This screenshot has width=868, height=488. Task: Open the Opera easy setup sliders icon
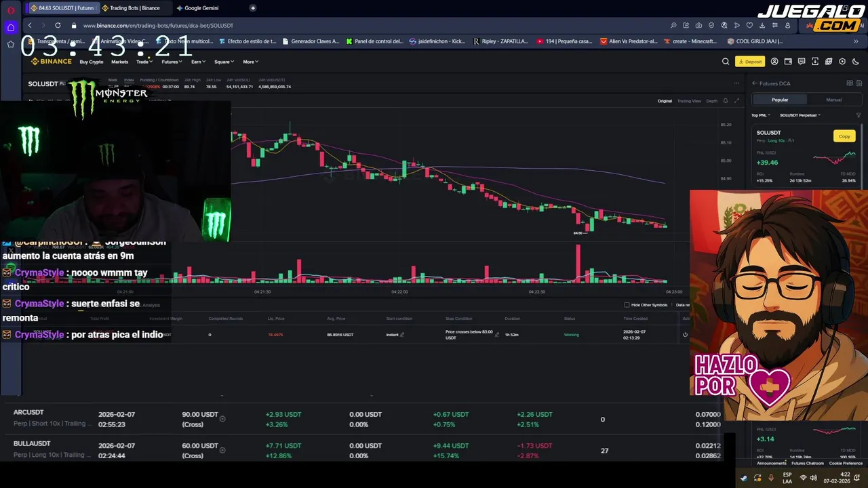click(775, 25)
